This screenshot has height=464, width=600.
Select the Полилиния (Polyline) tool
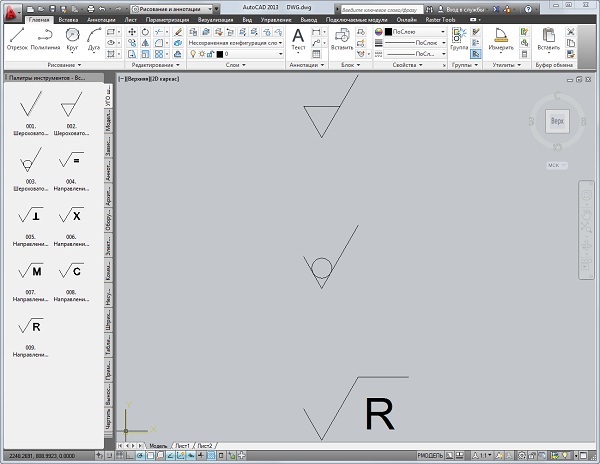[x=45, y=38]
